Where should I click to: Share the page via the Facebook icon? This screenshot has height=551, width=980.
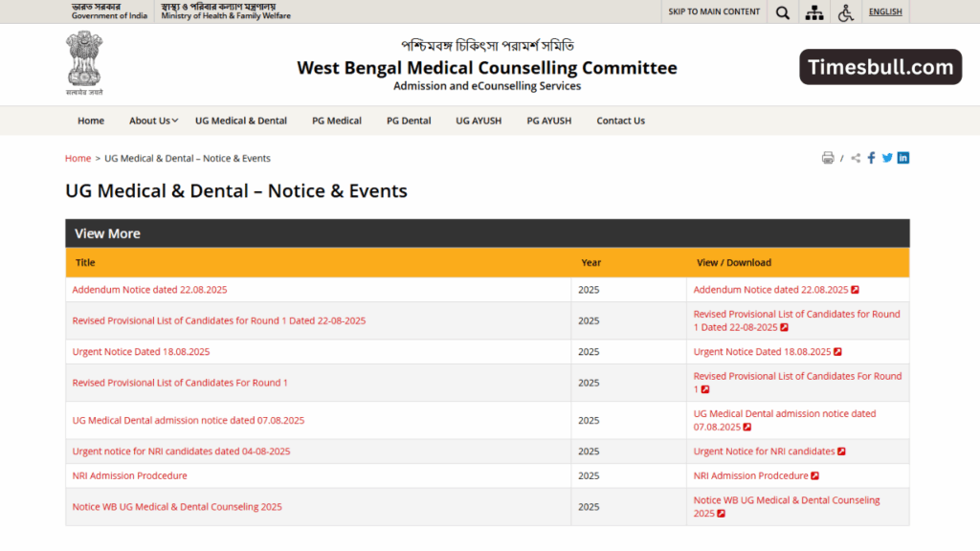point(871,157)
